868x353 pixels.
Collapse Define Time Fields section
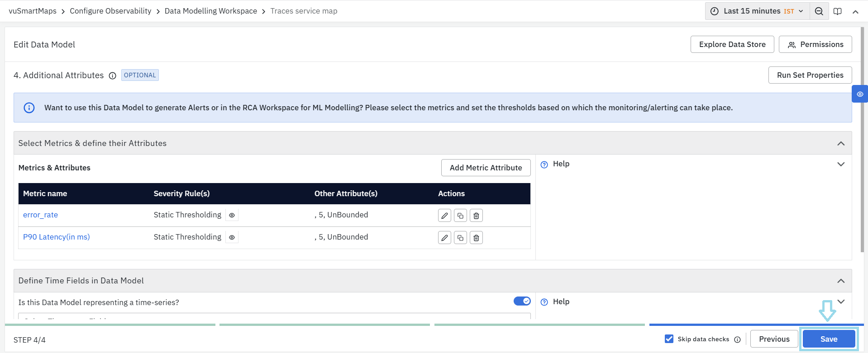[841, 281]
